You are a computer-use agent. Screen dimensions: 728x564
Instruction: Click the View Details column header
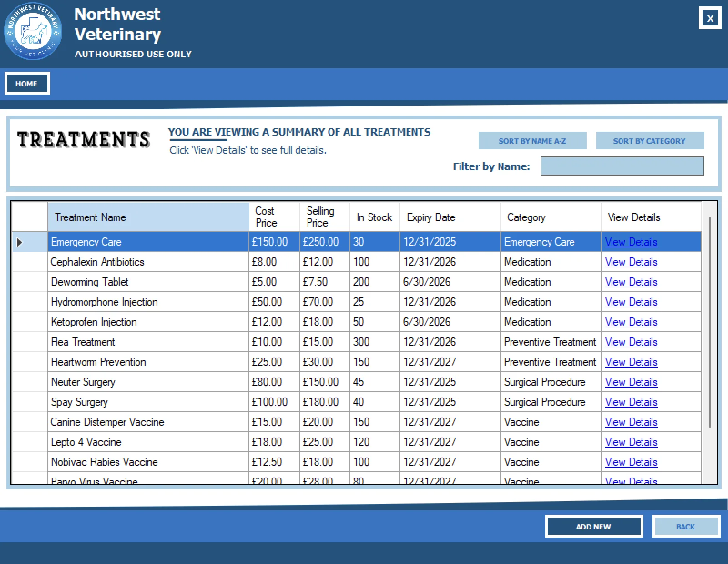click(x=651, y=217)
